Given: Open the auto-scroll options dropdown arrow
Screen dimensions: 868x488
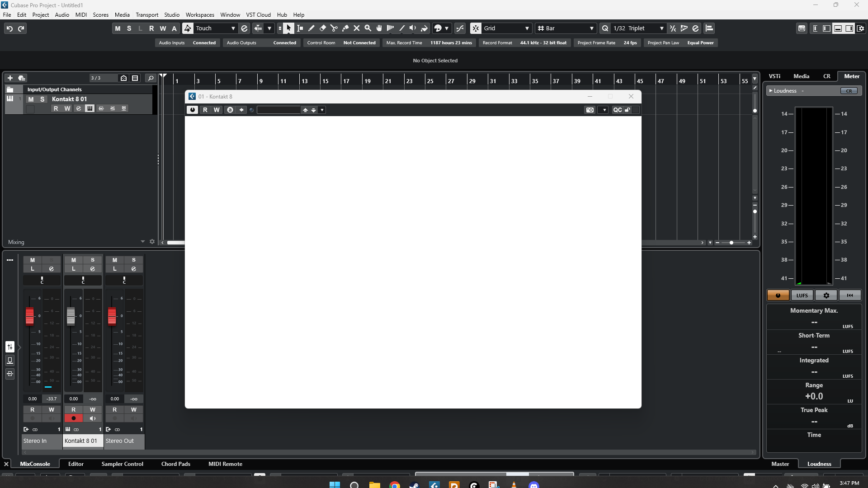Looking at the screenshot, I should pos(269,28).
